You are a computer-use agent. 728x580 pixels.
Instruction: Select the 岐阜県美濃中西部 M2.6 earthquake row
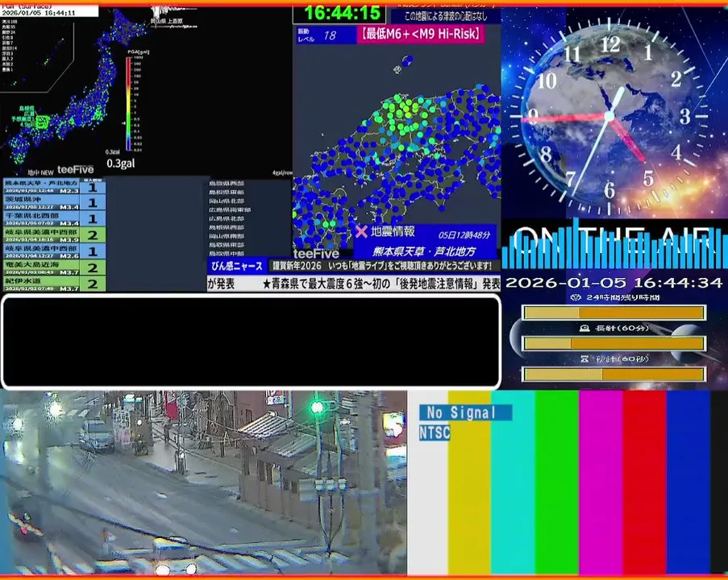[54, 251]
